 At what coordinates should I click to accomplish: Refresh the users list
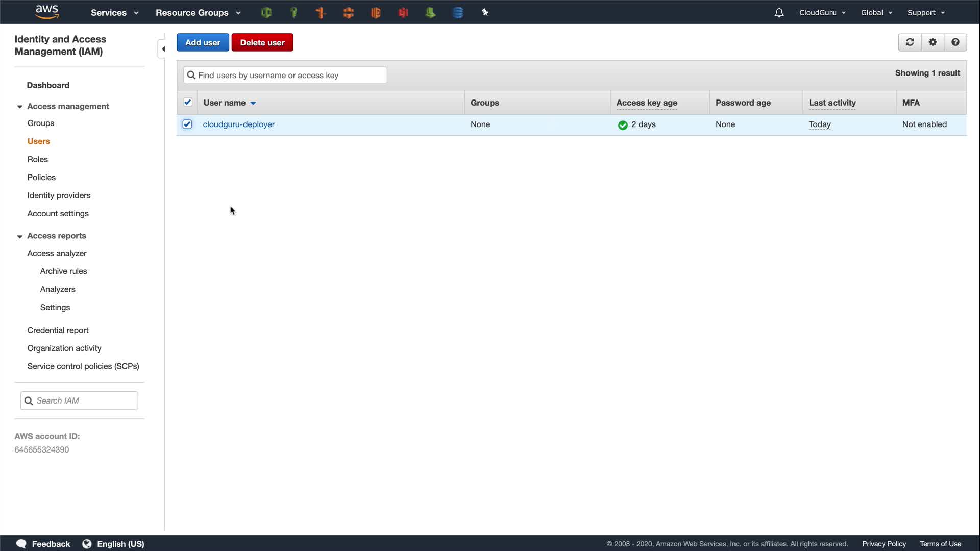[910, 42]
